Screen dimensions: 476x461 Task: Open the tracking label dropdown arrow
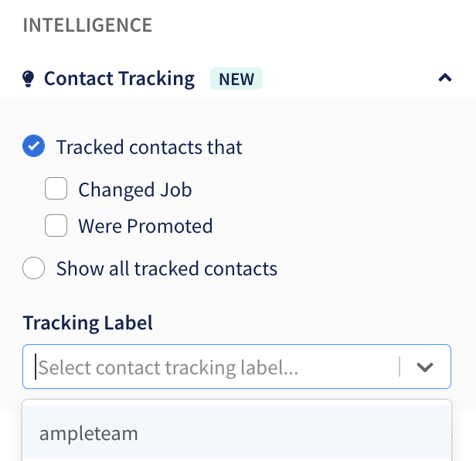click(425, 367)
